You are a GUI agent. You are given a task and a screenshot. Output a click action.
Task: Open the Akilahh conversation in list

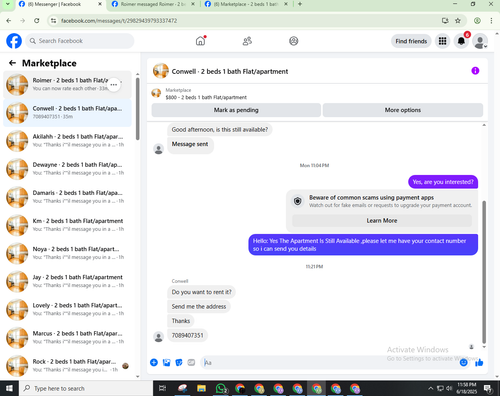tap(67, 141)
